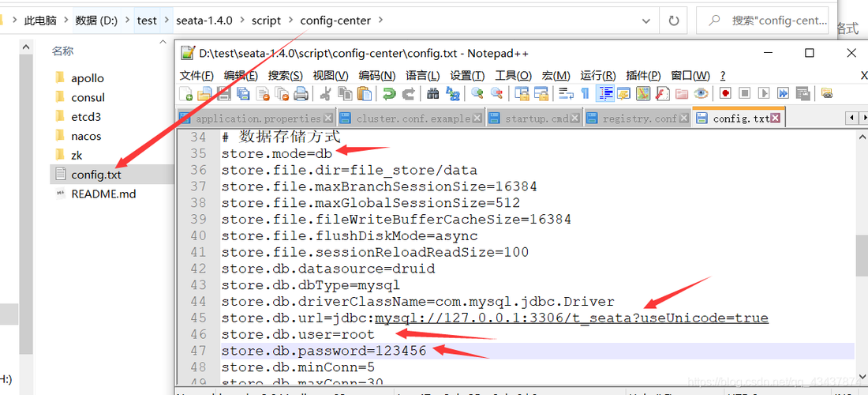This screenshot has height=395, width=868.
Task: Click the Redo arrow icon
Action: (x=409, y=94)
